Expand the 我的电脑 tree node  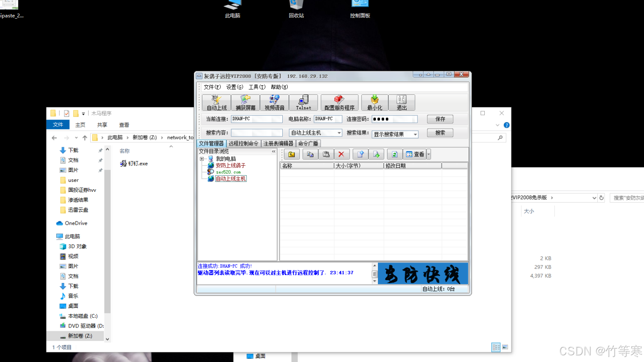pos(202,159)
